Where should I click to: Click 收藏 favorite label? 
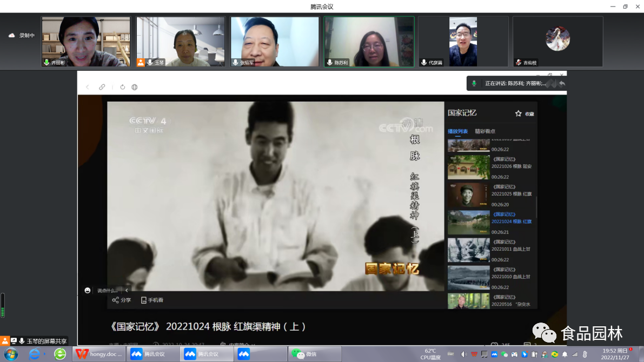(529, 114)
